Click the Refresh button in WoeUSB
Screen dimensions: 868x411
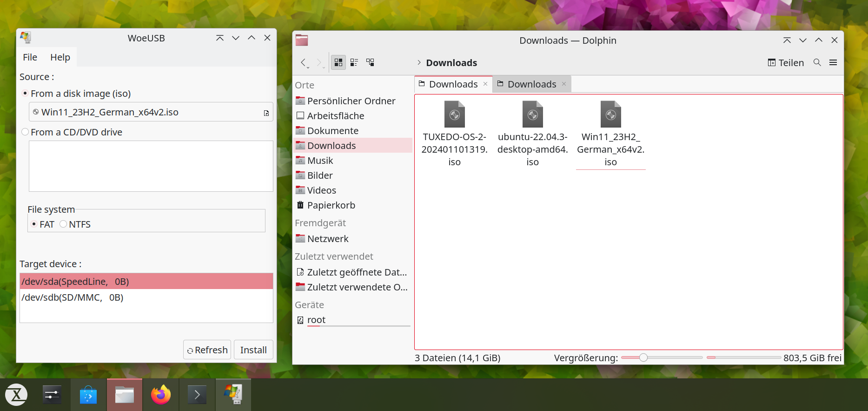[x=207, y=350]
